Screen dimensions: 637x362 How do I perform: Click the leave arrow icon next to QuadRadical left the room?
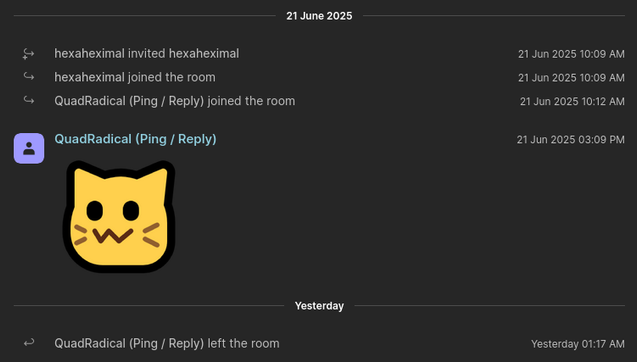[29, 343]
